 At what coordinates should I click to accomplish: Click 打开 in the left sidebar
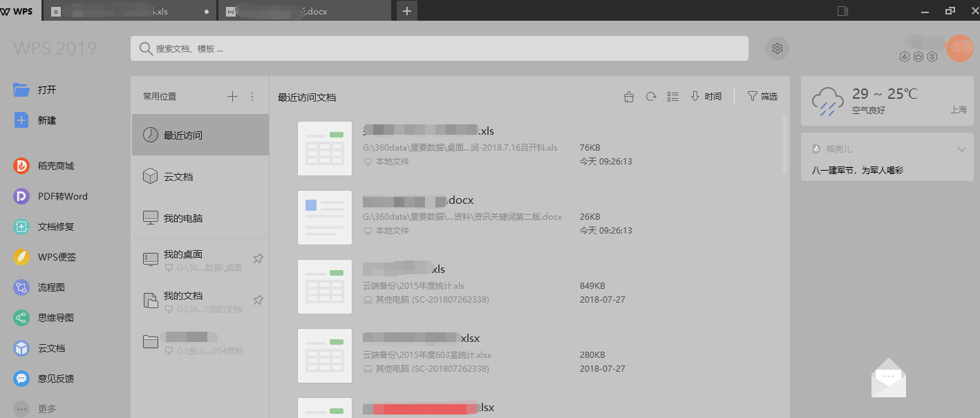(x=35, y=90)
